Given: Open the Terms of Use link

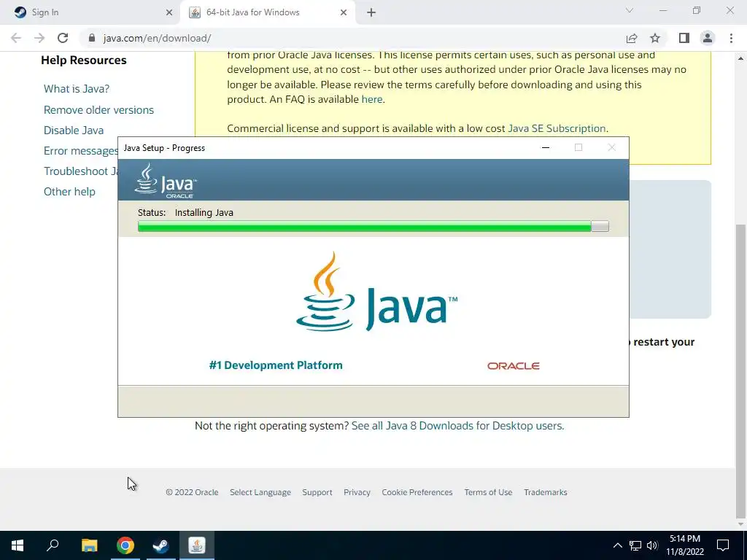Looking at the screenshot, I should pyautogui.click(x=488, y=492).
